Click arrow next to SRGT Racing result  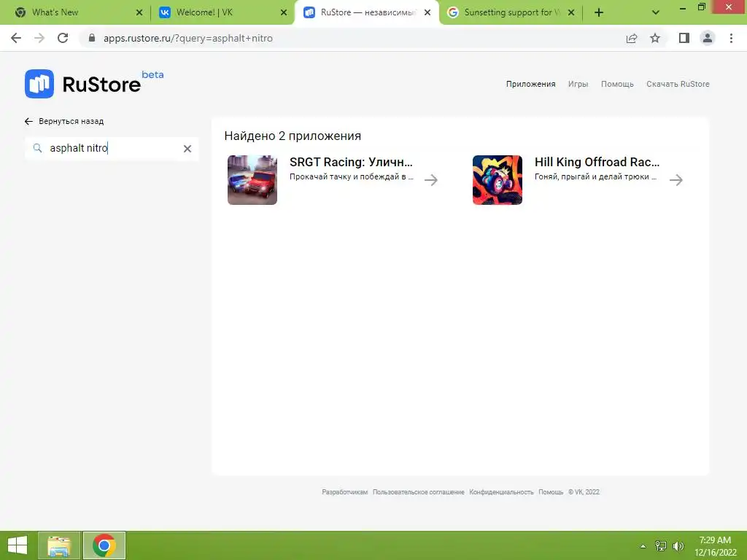click(x=431, y=180)
